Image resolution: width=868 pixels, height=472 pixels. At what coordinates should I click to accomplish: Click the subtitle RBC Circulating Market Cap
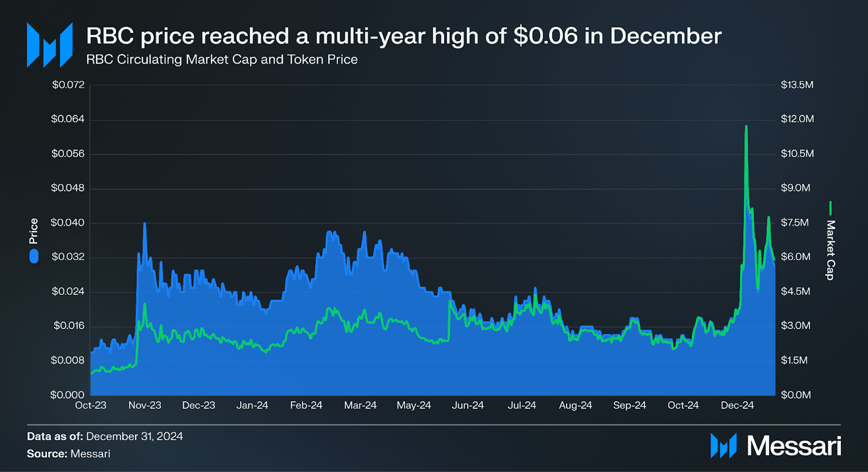click(x=222, y=60)
